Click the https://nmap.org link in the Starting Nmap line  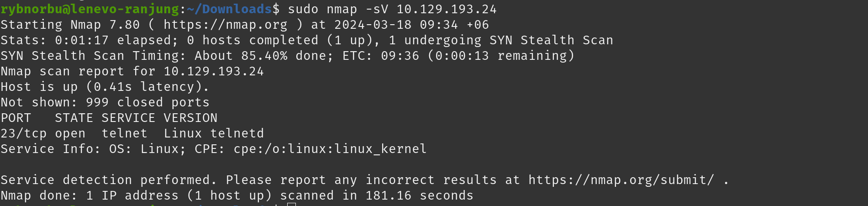point(226,25)
